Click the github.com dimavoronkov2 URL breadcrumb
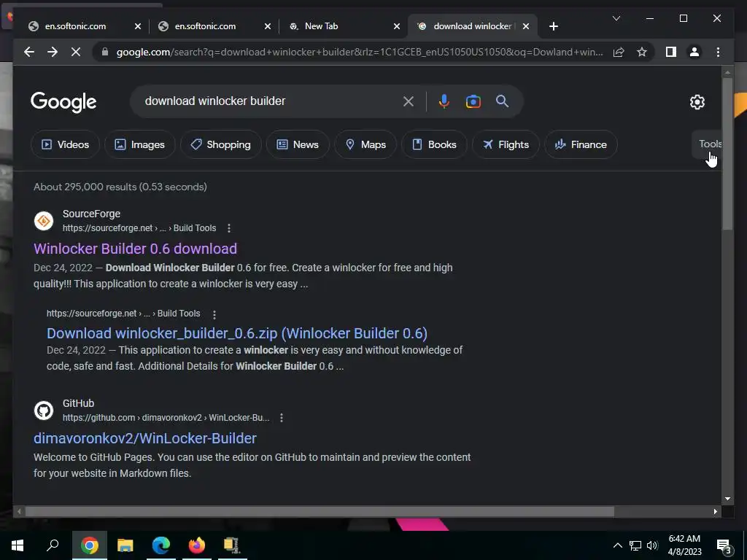Screen dimensions: 747x560 (x=166, y=418)
